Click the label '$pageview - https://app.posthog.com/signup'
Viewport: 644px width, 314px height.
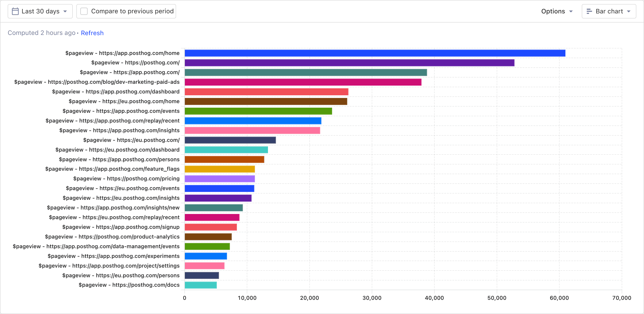click(121, 227)
